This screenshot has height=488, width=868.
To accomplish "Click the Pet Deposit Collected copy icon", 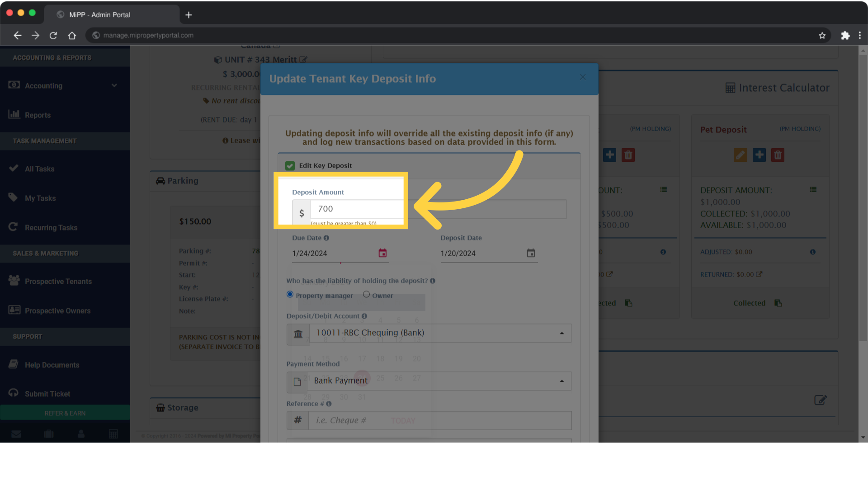I will coord(778,303).
